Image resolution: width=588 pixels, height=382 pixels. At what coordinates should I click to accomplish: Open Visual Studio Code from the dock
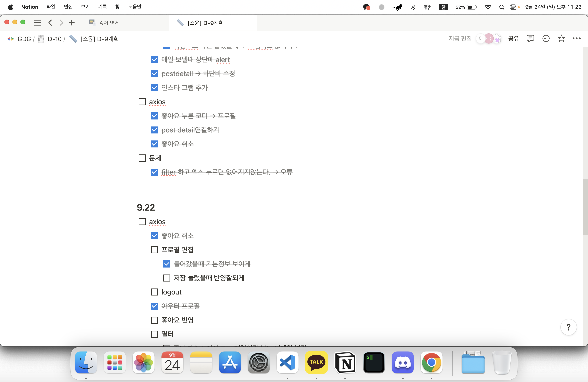click(287, 362)
